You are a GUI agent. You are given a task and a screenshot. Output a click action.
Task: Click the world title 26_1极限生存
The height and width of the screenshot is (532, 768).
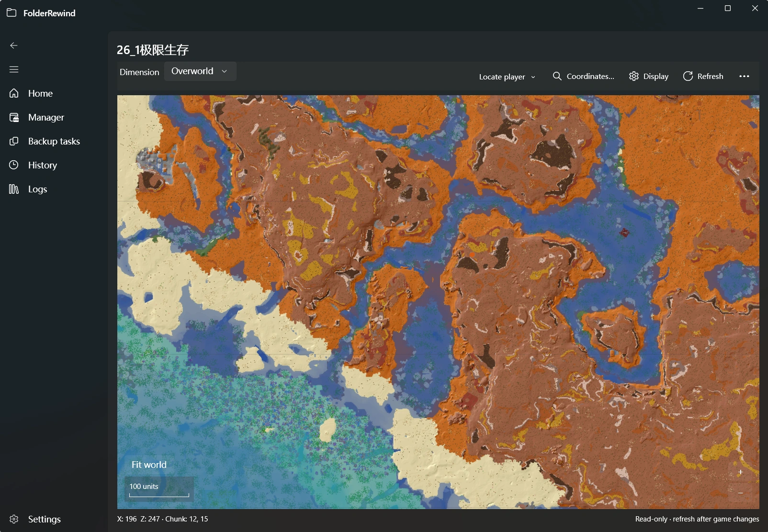(x=153, y=50)
